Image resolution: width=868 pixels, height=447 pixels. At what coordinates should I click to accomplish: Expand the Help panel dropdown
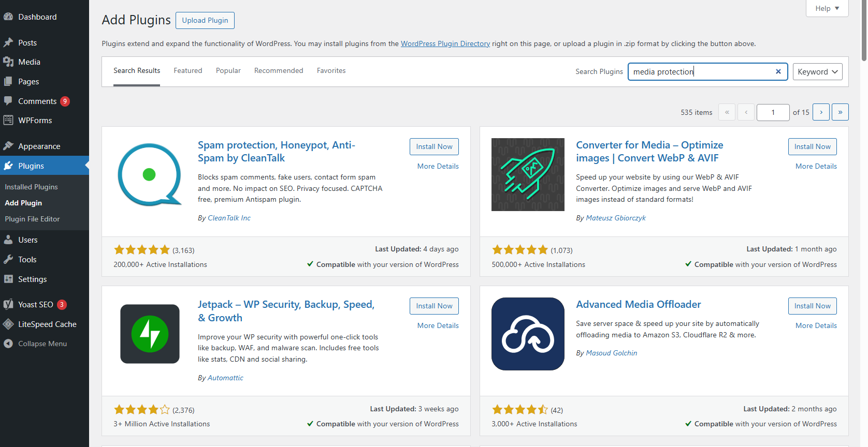(827, 8)
